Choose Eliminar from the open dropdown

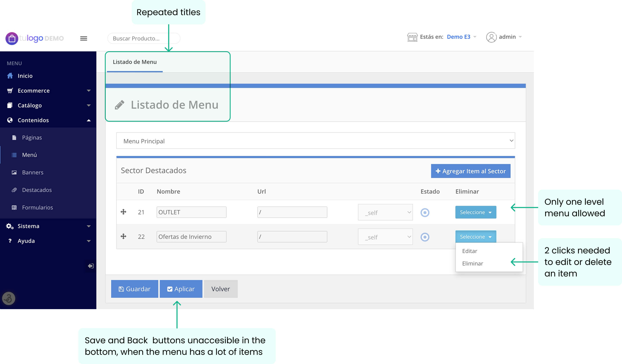click(x=472, y=263)
